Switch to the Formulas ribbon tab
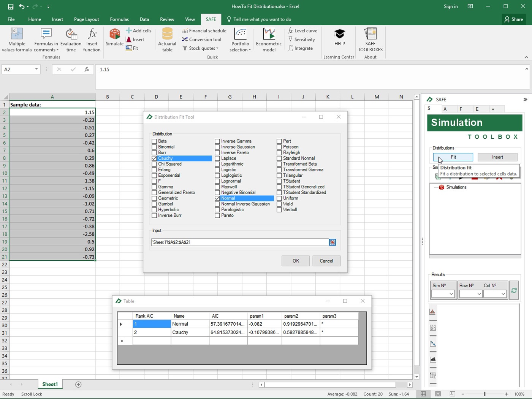 tap(119, 19)
